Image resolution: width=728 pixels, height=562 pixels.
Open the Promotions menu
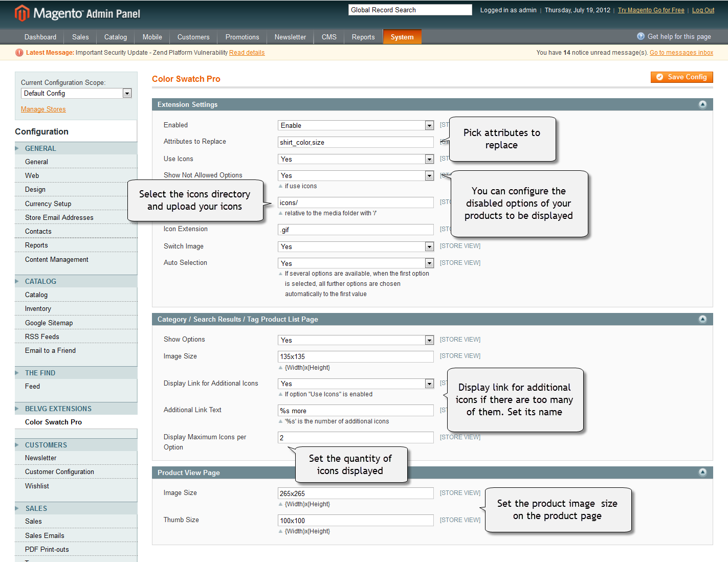click(x=242, y=37)
